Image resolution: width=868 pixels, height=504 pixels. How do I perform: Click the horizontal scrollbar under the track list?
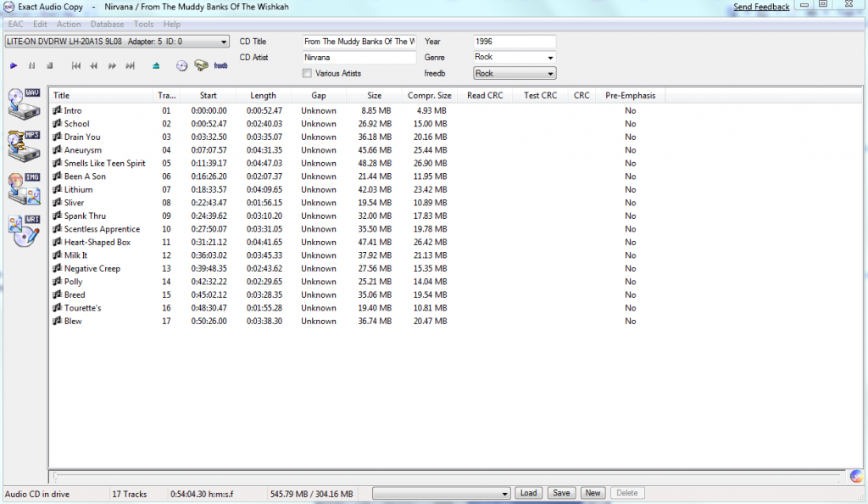pos(441,476)
